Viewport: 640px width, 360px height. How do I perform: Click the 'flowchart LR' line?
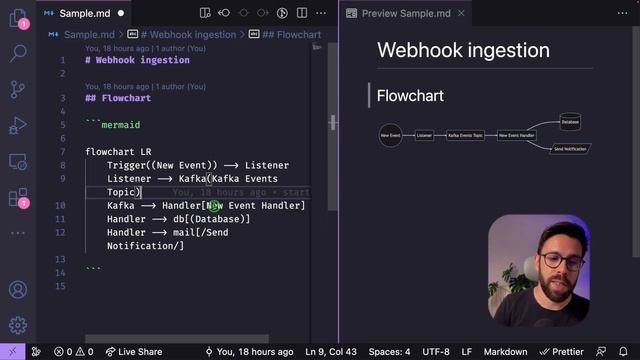click(118, 152)
